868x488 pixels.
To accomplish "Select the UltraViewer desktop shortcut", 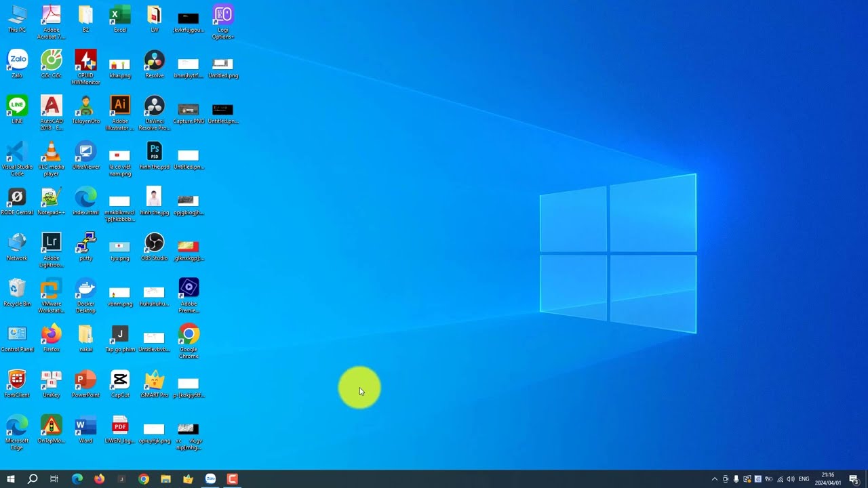I will (x=85, y=156).
